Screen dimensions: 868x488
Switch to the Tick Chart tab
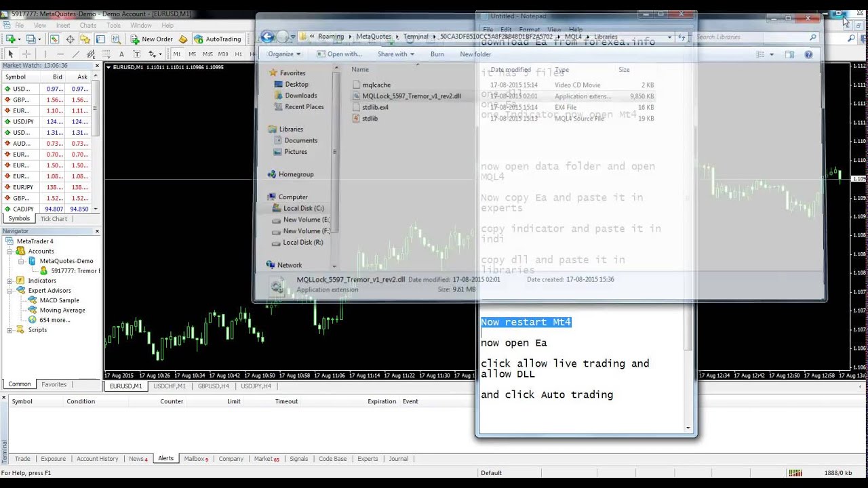(x=54, y=219)
